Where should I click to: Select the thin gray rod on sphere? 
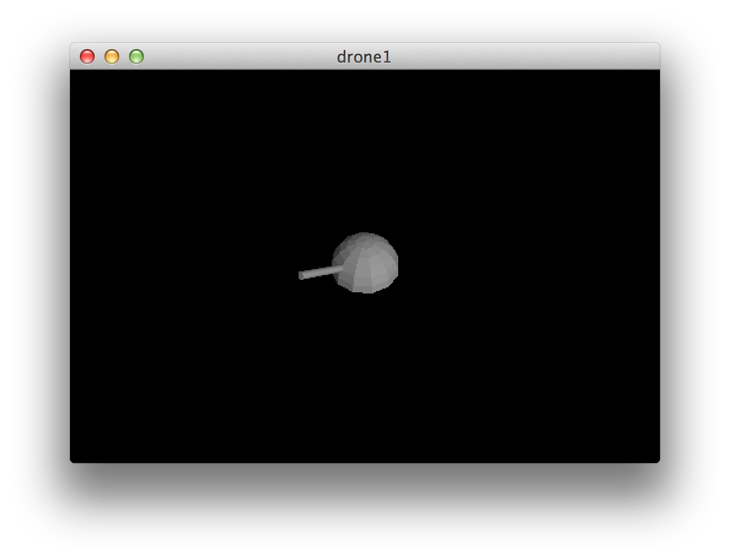pos(321,272)
